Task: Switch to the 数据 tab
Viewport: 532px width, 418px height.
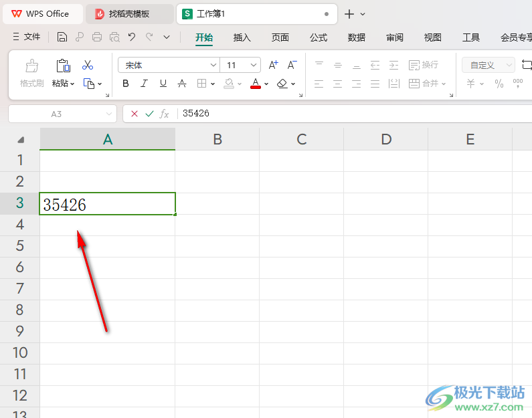Action: pos(357,37)
